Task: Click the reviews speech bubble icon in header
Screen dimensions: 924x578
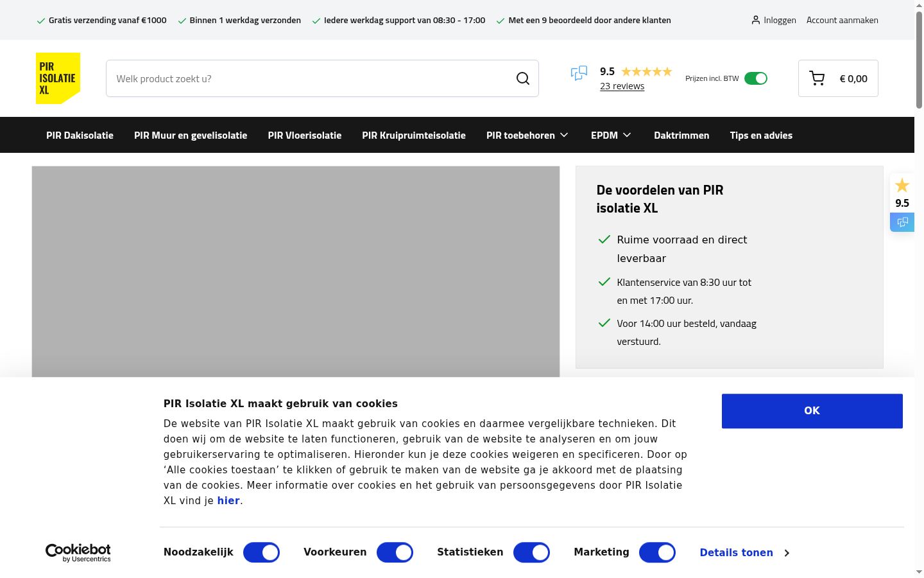Action: pyautogui.click(x=579, y=73)
